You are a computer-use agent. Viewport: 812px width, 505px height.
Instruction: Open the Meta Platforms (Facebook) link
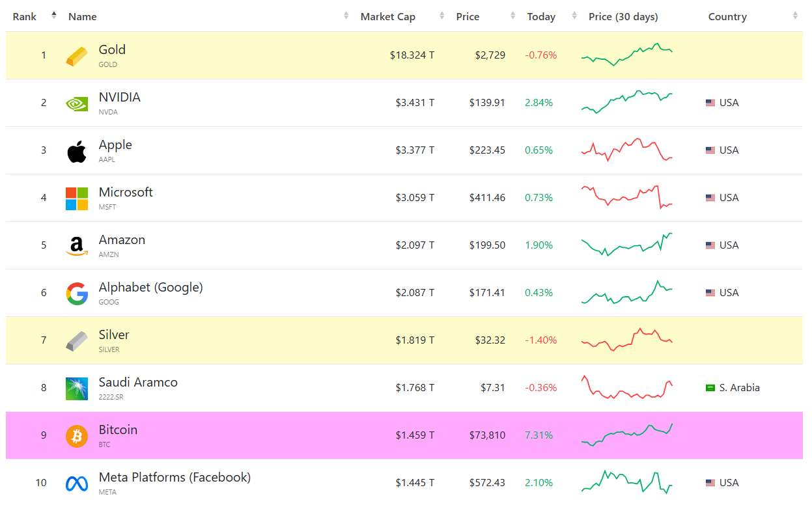point(175,477)
